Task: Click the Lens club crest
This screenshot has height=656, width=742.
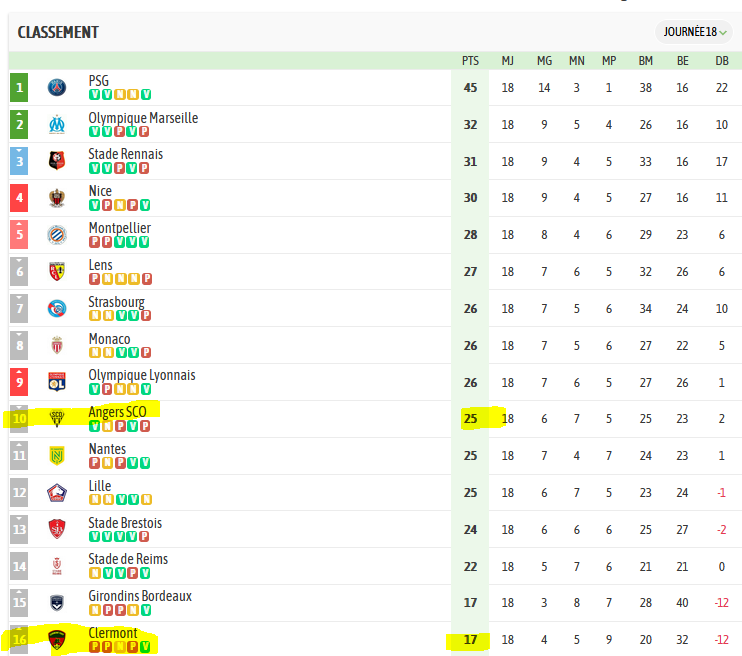Action: pos(57,272)
